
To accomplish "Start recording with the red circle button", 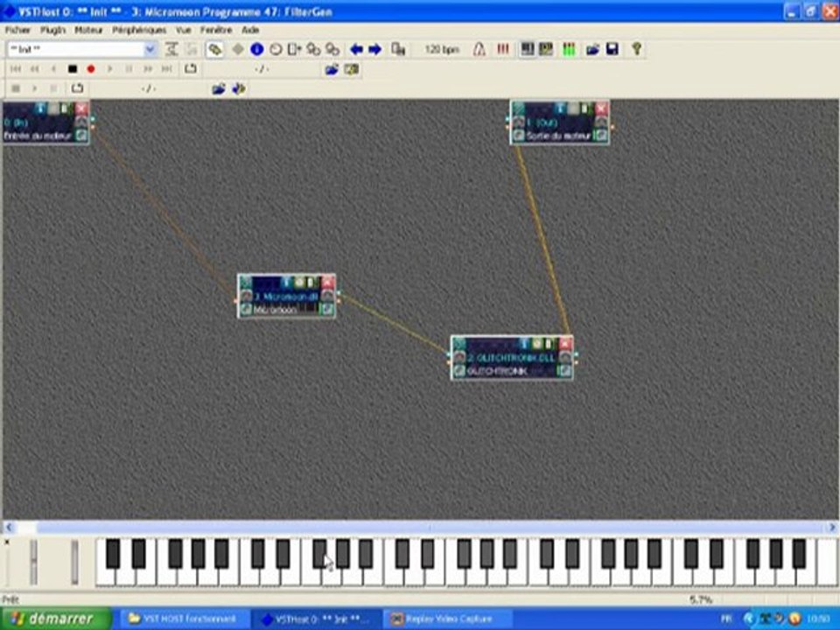I will click(x=91, y=69).
